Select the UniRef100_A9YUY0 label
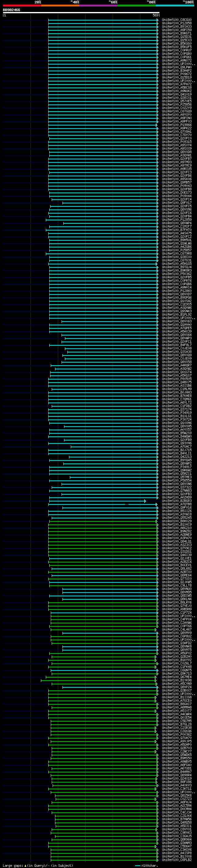 click(176, 115)
